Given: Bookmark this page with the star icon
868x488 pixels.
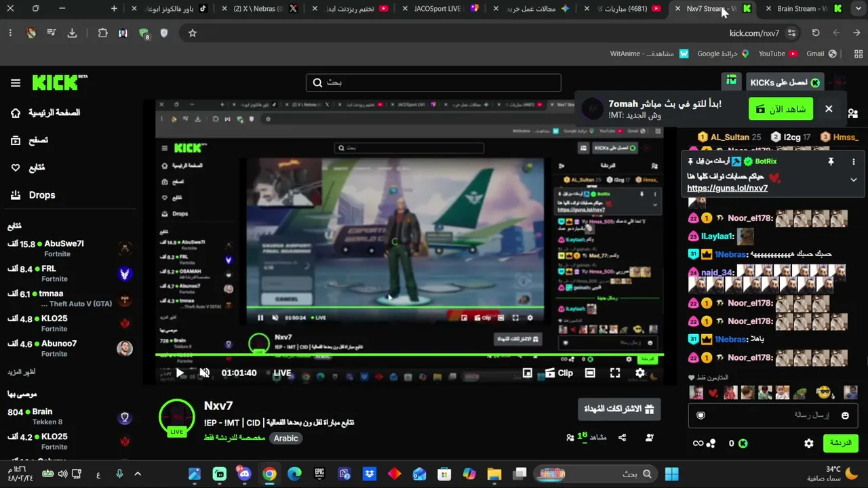Looking at the screenshot, I should pyautogui.click(x=193, y=33).
